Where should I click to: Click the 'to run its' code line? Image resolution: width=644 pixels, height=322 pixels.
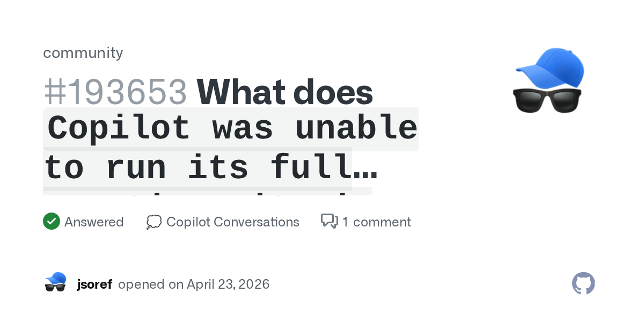point(146,167)
